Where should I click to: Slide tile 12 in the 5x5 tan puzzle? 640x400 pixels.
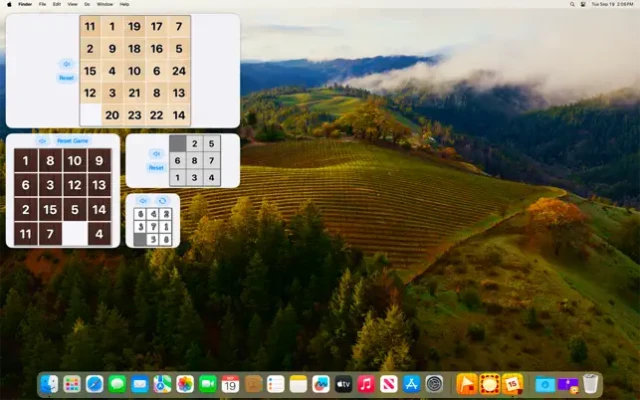point(90,93)
